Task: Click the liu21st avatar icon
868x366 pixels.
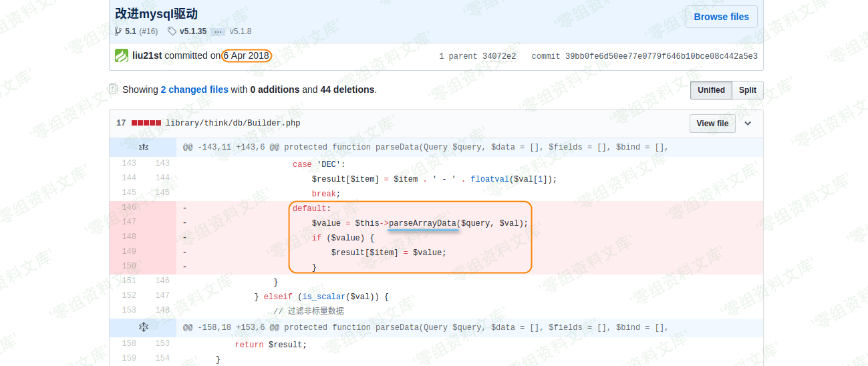Action: tap(121, 56)
